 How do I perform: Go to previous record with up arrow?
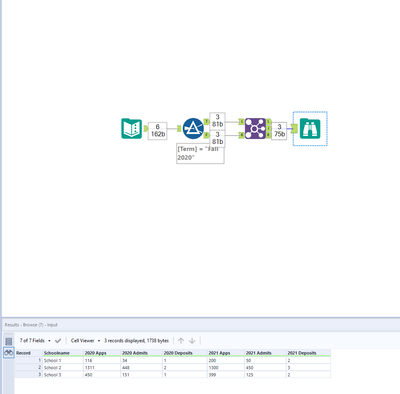click(181, 341)
